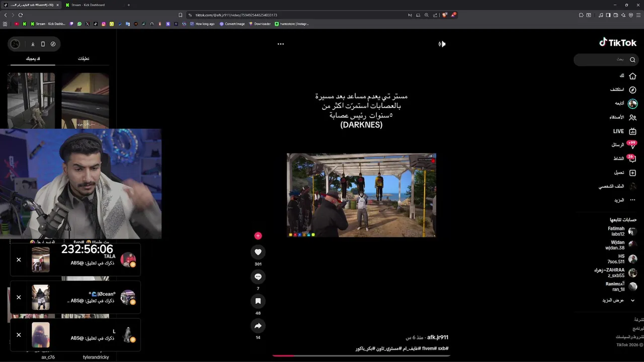This screenshot has height=362, width=644.
Task: Follow afk.jr911 with the pink plus button
Action: pyautogui.click(x=258, y=235)
